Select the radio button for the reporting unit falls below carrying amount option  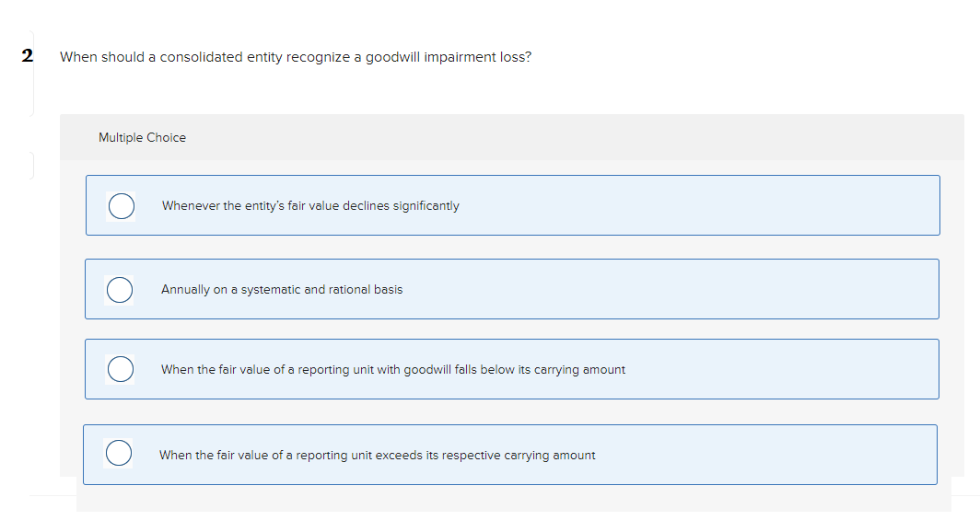click(121, 369)
